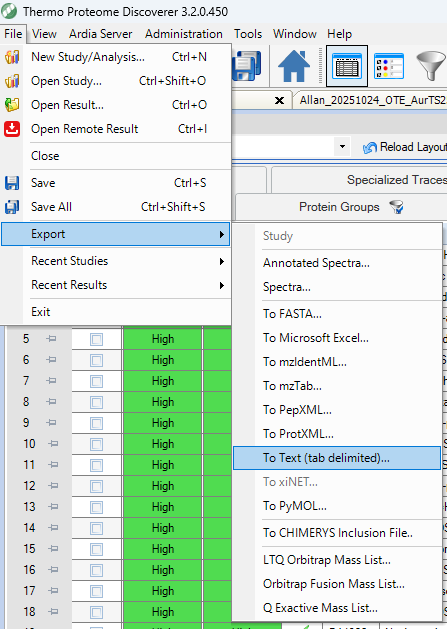This screenshot has width=447, height=629.
Task: Export To PepXML
Action: (337, 410)
